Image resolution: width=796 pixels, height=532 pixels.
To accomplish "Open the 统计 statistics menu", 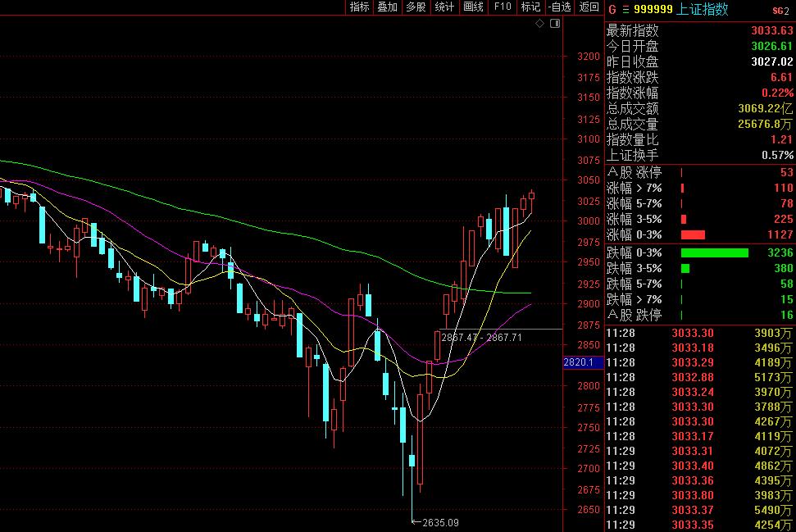I will point(444,7).
